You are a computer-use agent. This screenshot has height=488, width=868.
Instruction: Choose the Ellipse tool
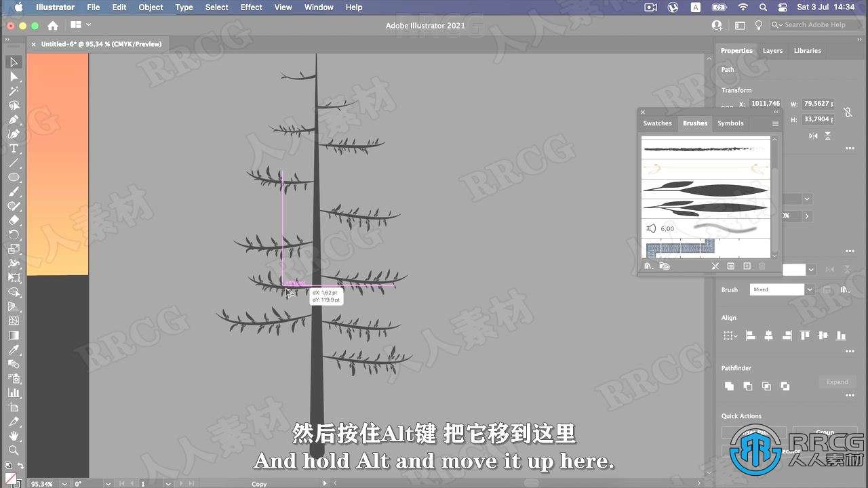(14, 177)
